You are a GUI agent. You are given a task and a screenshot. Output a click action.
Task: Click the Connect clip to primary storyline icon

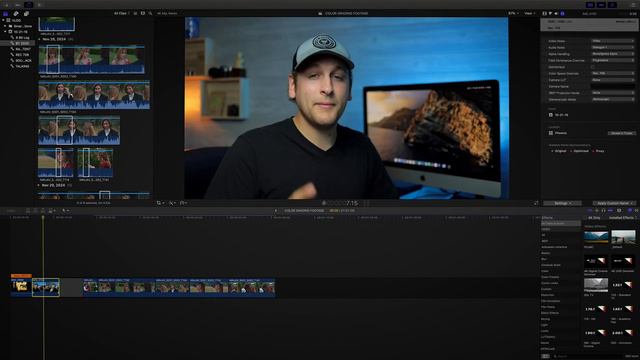tap(28, 211)
